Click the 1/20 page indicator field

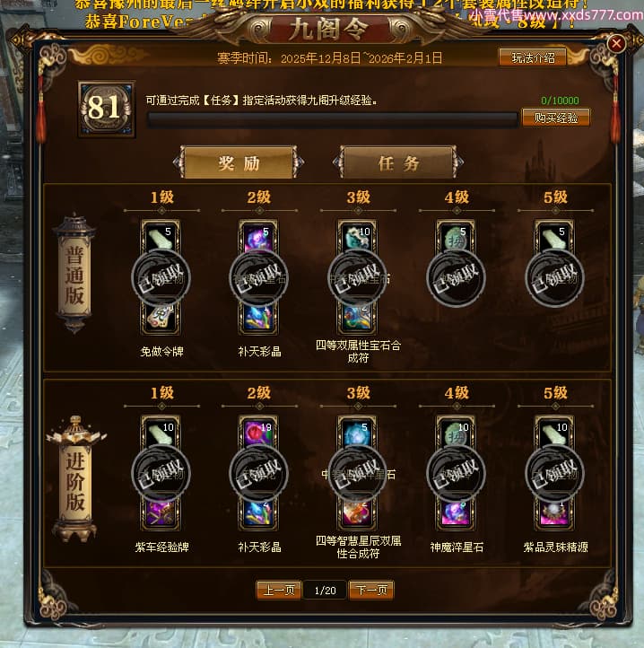pos(325,591)
